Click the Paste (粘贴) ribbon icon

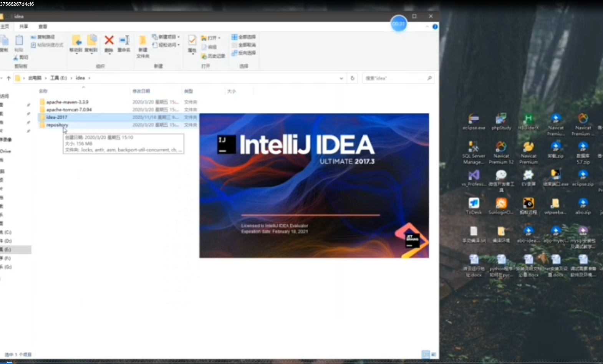pos(19,40)
